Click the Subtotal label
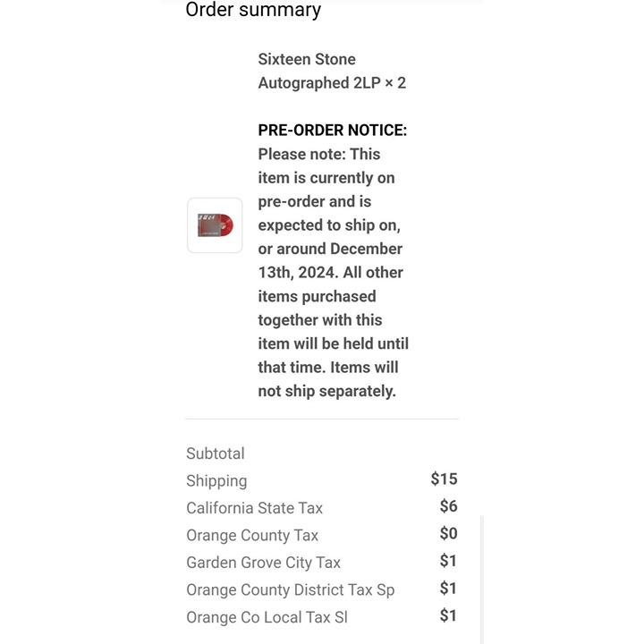Viewport: 644px width, 644px height. (216, 453)
